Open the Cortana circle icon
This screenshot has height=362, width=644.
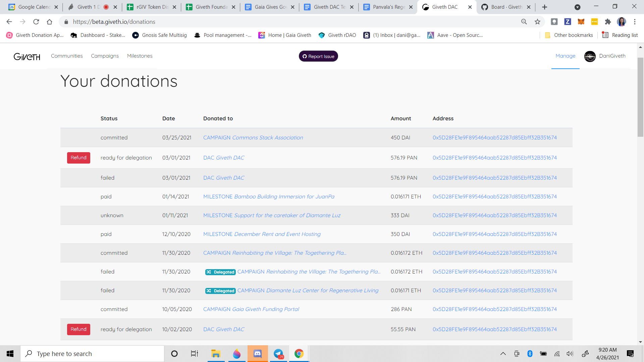pyautogui.click(x=174, y=354)
